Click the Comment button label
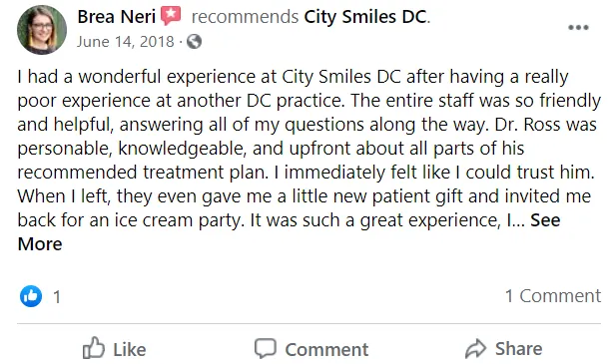Image resolution: width=609 pixels, height=364 pixels. coord(326,350)
